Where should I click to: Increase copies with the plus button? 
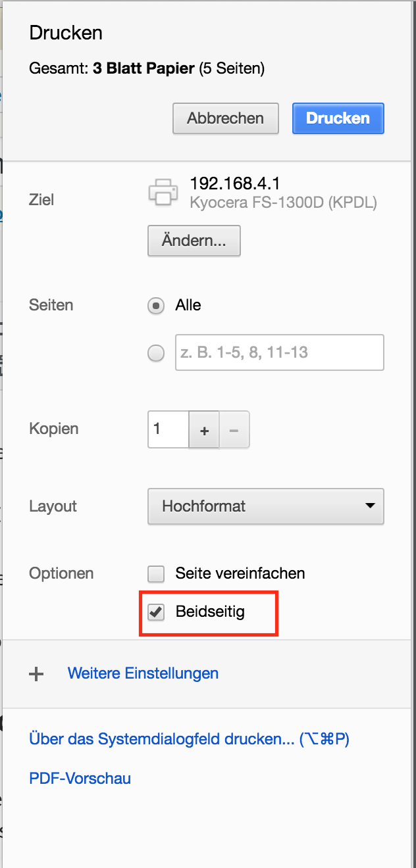click(x=205, y=431)
